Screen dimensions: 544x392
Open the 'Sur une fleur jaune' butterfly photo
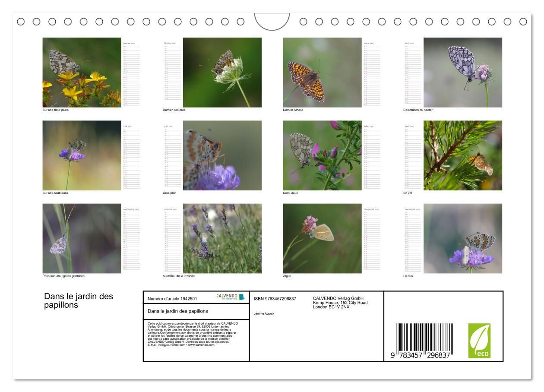82,72
